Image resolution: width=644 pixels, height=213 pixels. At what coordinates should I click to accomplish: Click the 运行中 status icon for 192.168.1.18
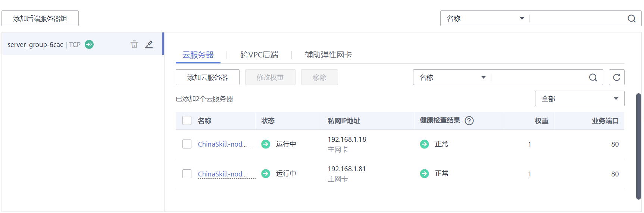click(266, 144)
